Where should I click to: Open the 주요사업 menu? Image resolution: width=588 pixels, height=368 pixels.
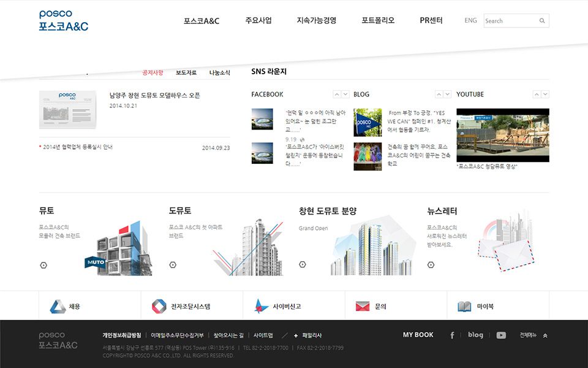pos(258,20)
